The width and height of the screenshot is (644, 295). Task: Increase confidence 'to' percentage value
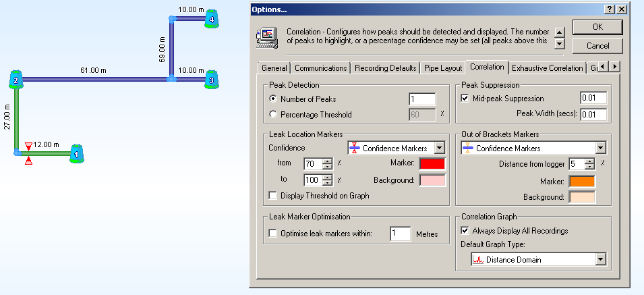[x=327, y=177]
